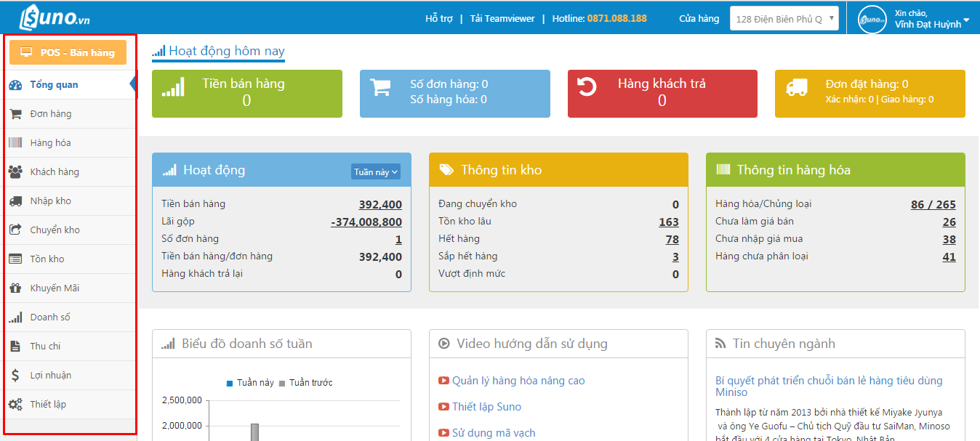Click the share arrow icon beside Chuyển kho
The width and height of the screenshot is (980, 441).
15,230
